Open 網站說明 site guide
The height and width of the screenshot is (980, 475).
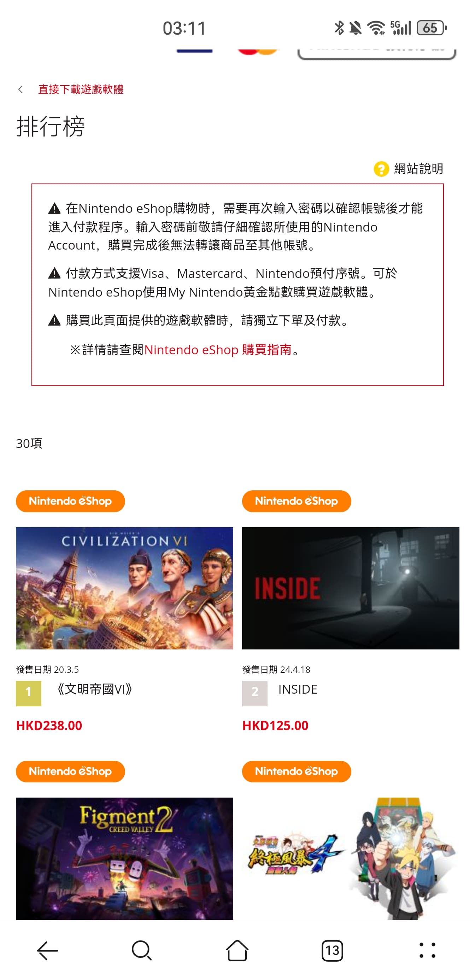click(x=418, y=169)
